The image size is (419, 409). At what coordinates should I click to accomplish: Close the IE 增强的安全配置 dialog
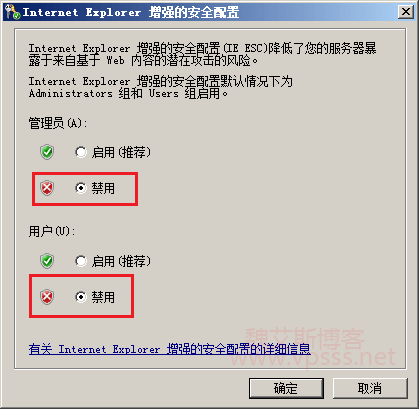pos(406,12)
